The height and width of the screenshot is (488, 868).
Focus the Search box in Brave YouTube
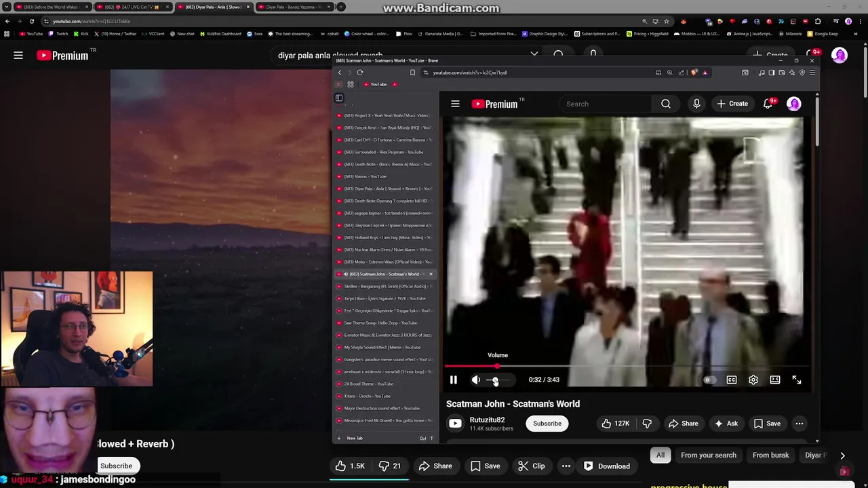606,104
